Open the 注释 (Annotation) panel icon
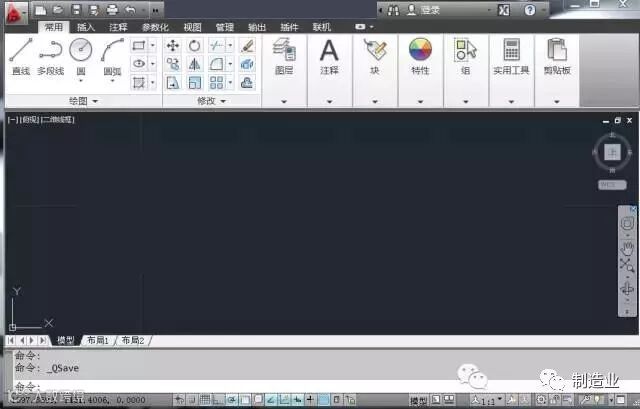This screenshot has width=640, height=409. pos(329,50)
